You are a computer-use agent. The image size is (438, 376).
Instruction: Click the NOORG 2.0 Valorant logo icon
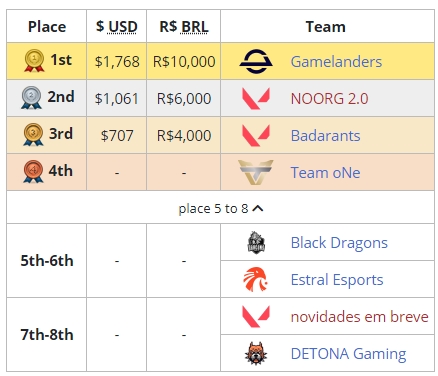(256, 98)
